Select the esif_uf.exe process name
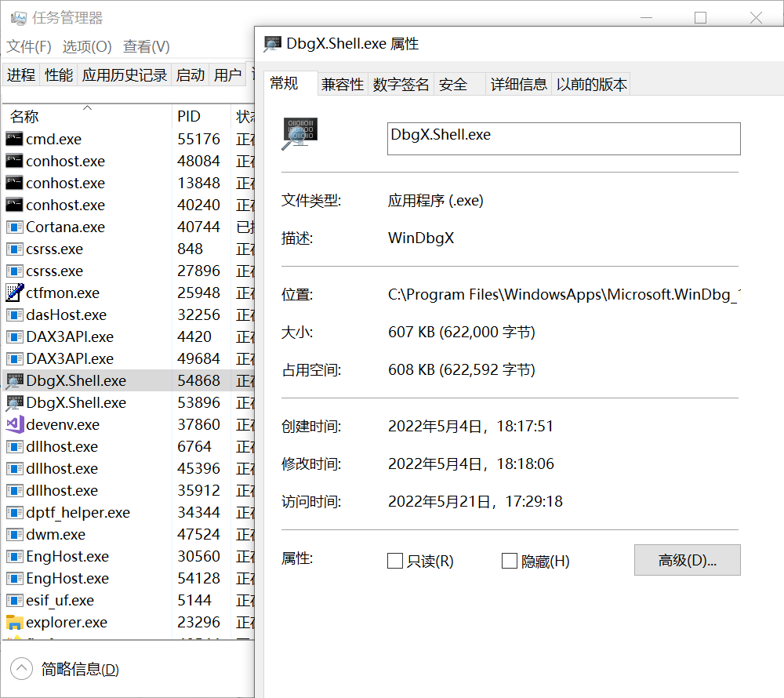Viewport: 784px width, 698px height. tap(60, 600)
